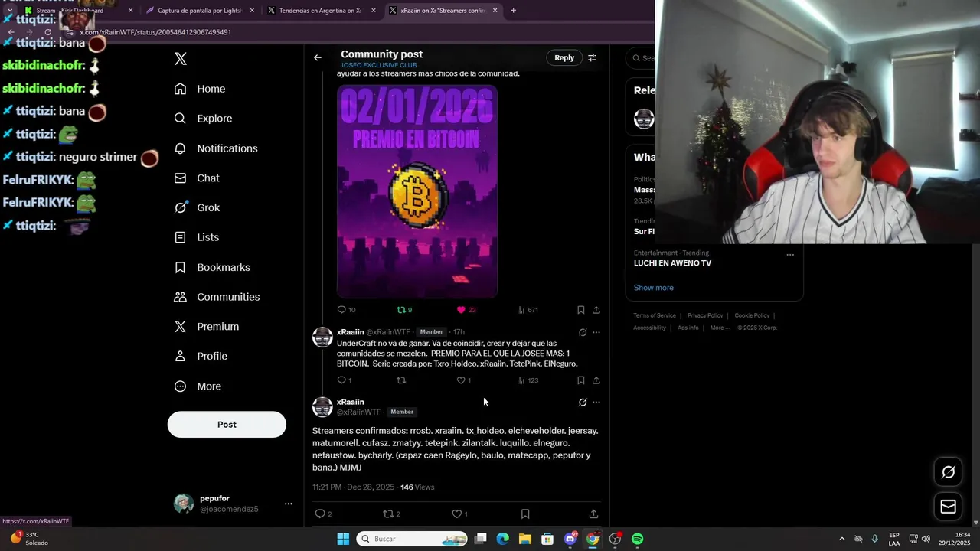Like the Streamers confirmados post
The height and width of the screenshot is (551, 980).
[456, 514]
